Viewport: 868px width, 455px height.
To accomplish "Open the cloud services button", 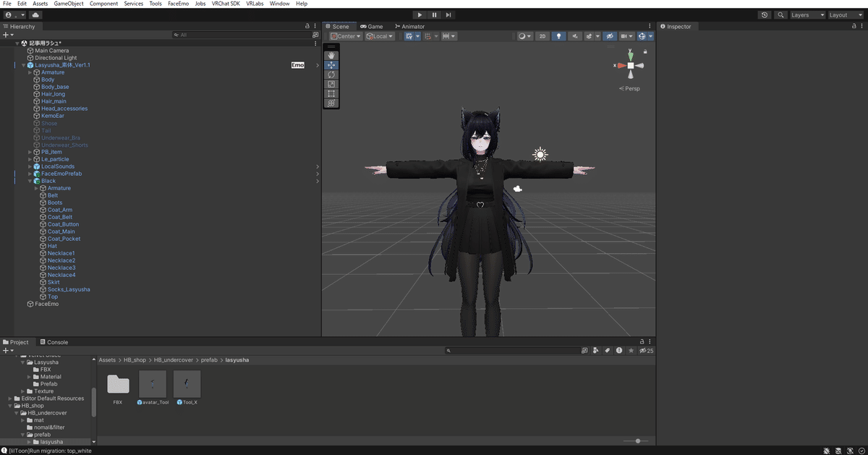I will 35,14.
